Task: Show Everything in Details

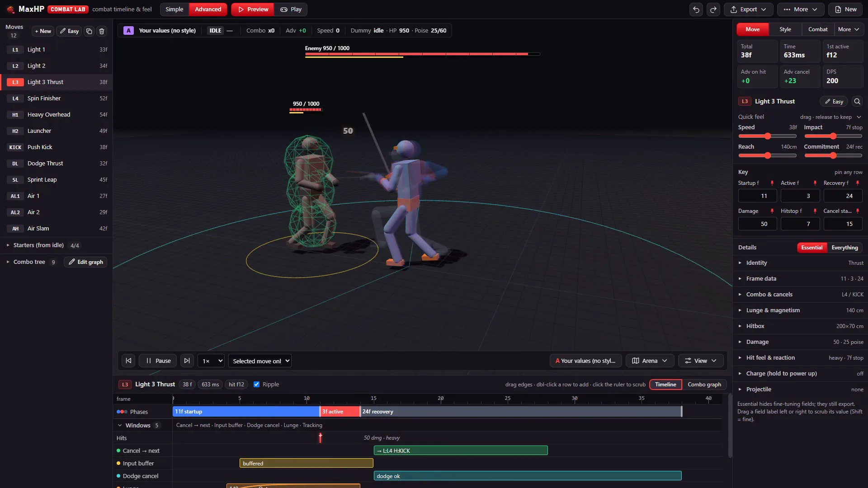Action: [844, 248]
